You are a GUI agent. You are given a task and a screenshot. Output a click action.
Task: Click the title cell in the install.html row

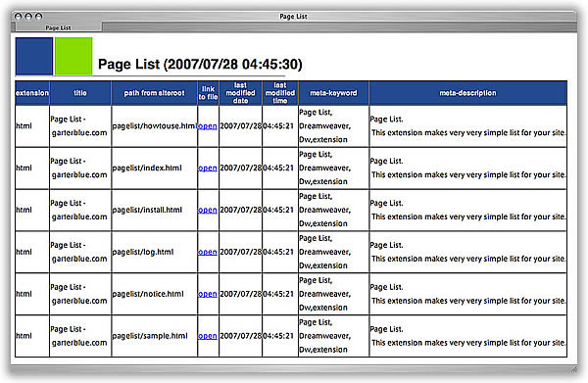[80, 211]
